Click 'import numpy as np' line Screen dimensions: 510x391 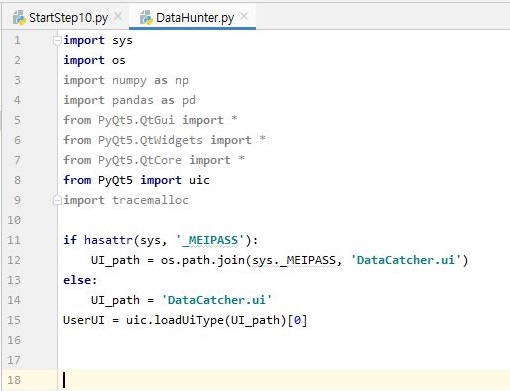click(126, 81)
